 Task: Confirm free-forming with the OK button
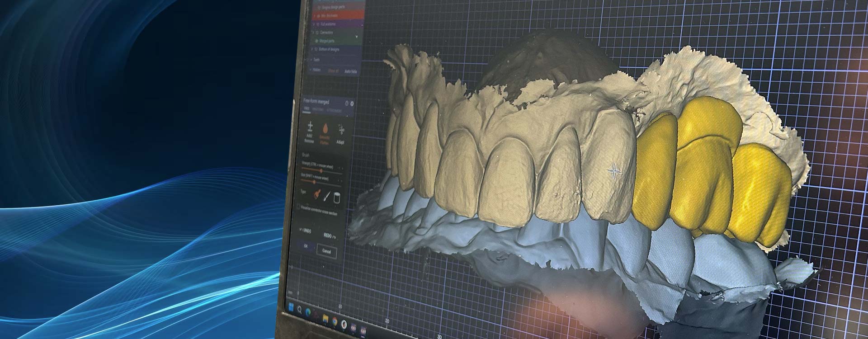pyautogui.click(x=306, y=246)
